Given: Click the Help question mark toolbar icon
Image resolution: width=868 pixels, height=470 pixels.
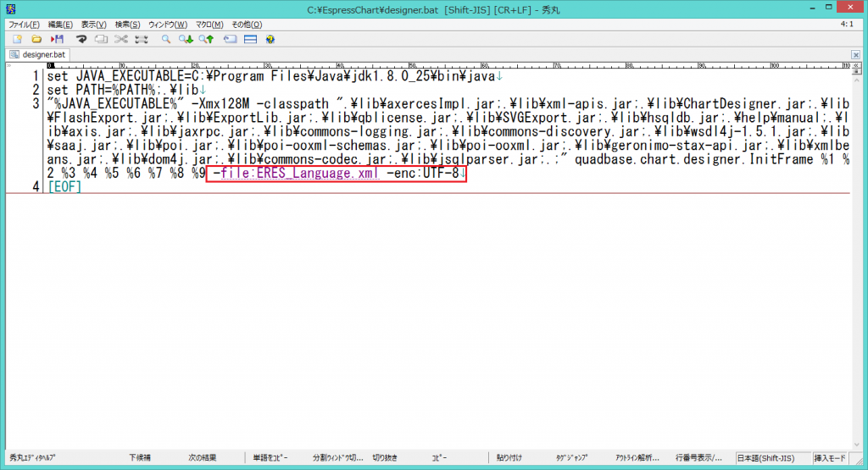Looking at the screenshot, I should [270, 39].
